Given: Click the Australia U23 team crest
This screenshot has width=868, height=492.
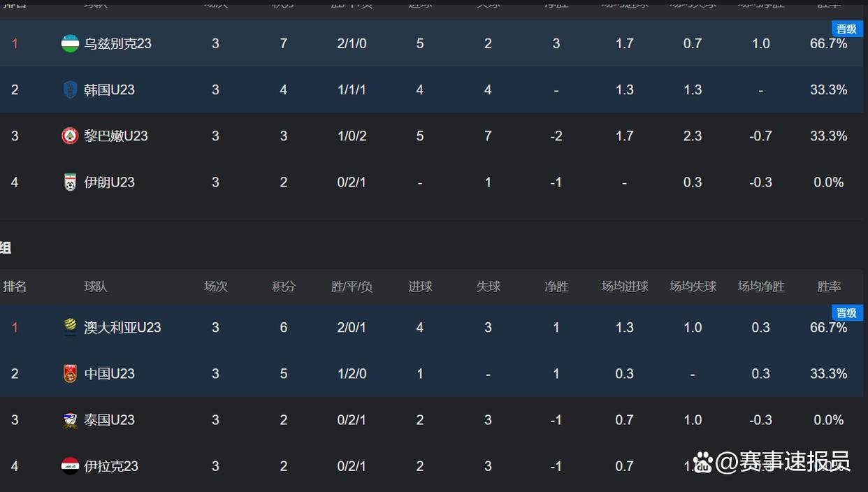Looking at the screenshot, I should tap(70, 327).
